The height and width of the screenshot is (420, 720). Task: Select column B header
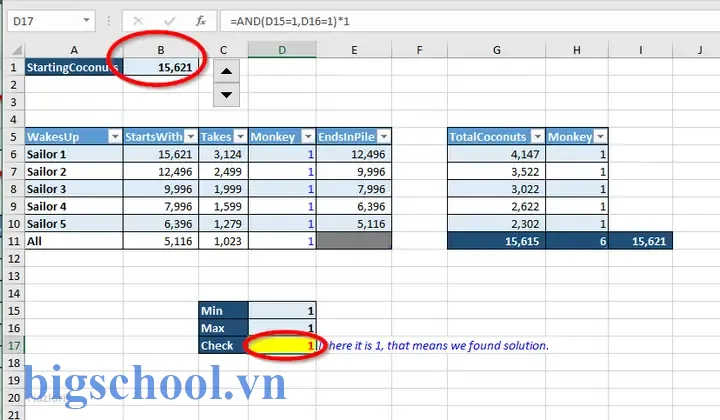point(161,50)
